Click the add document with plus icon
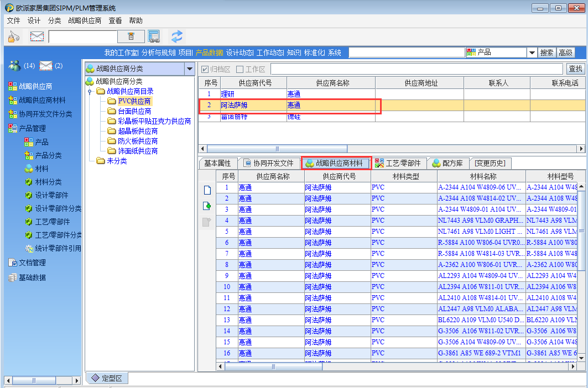The width and height of the screenshot is (588, 388). coord(207,206)
